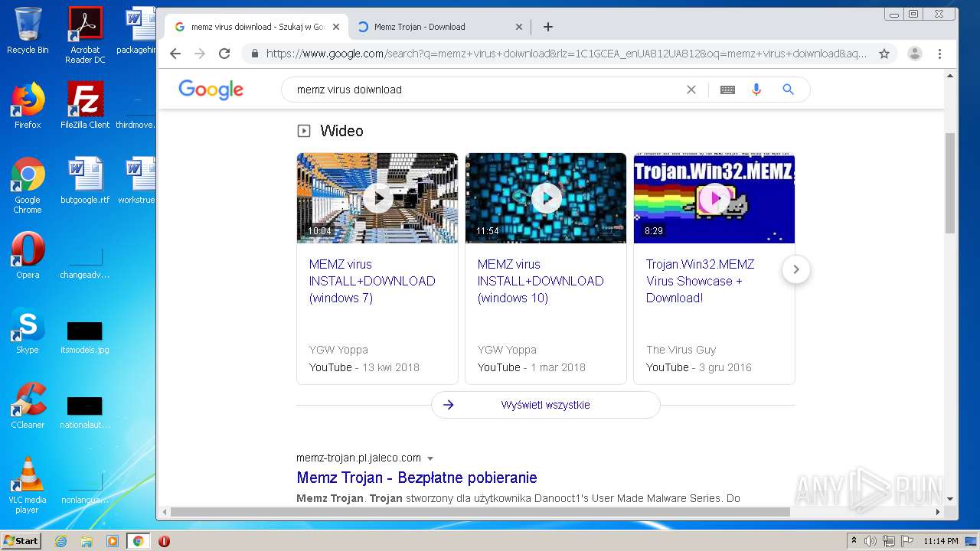This screenshot has height=551, width=980.
Task: Click the page scrollbar down arrow
Action: tap(950, 499)
